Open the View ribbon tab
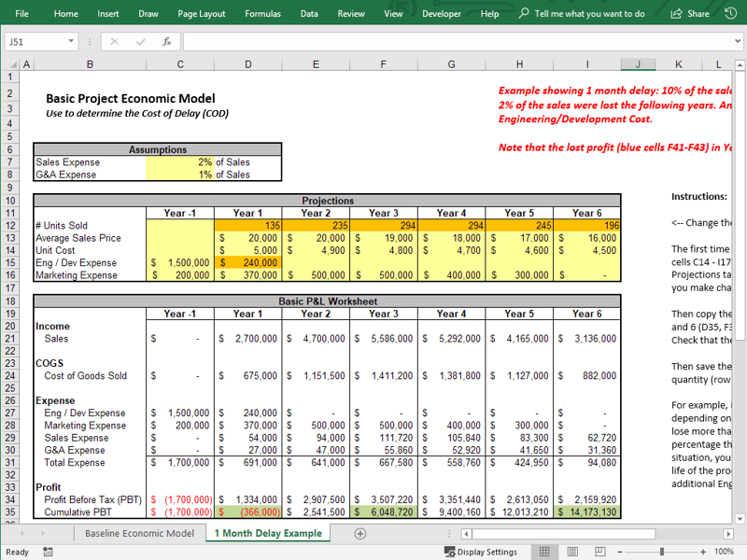Screen dimensions: 747x560 393,14
